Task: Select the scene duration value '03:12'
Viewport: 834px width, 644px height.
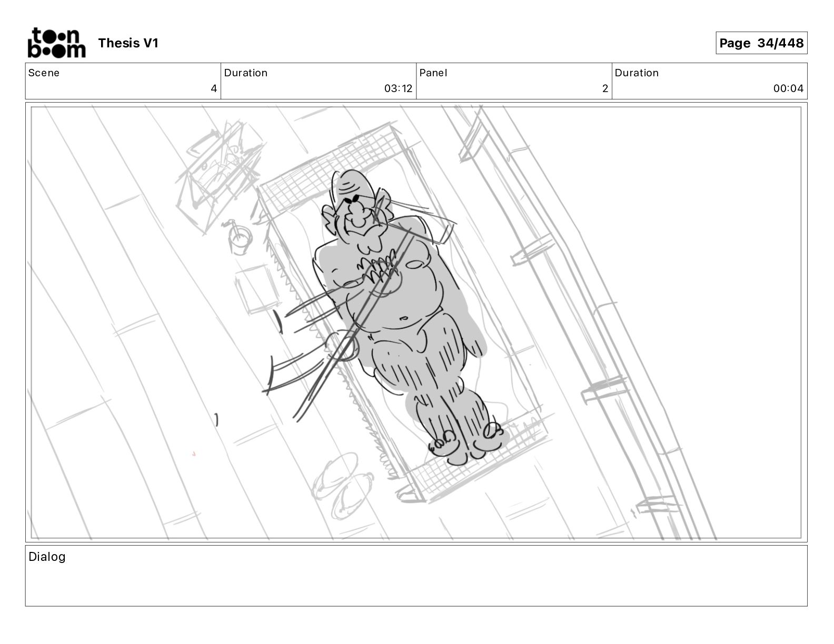Action: 398,88
